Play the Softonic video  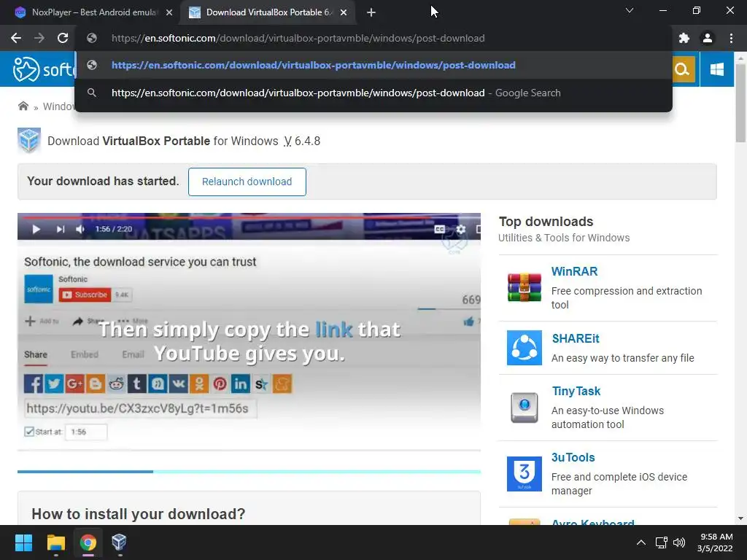point(36,229)
